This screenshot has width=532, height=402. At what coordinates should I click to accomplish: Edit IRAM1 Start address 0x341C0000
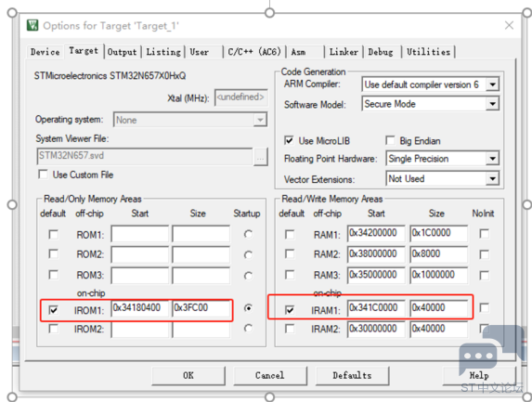376,308
